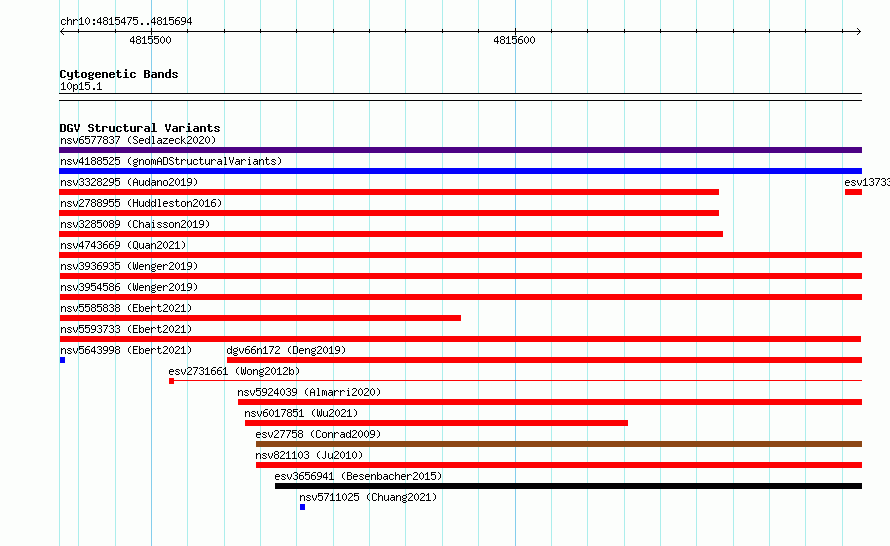Click the nsv6577837 (Sedlazeck2020) purple variant bar
The height and width of the screenshot is (546, 890).
[x=460, y=150]
